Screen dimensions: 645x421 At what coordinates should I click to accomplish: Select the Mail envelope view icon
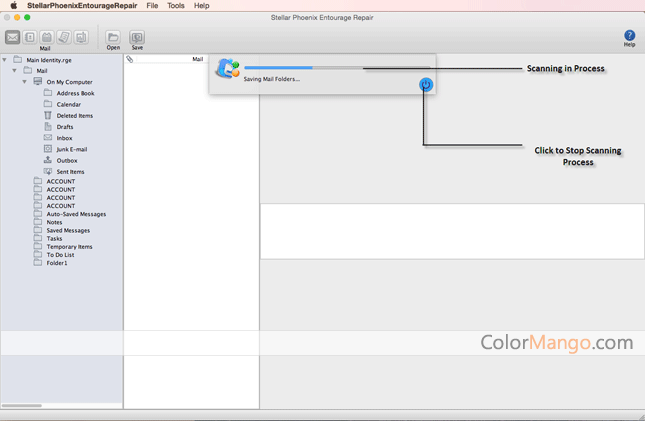12,37
